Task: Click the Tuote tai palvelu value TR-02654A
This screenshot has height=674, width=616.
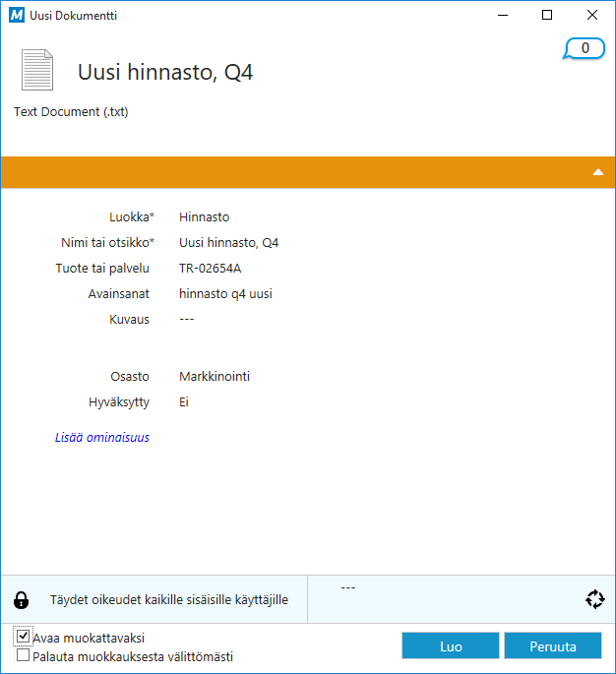Action: pyautogui.click(x=210, y=268)
